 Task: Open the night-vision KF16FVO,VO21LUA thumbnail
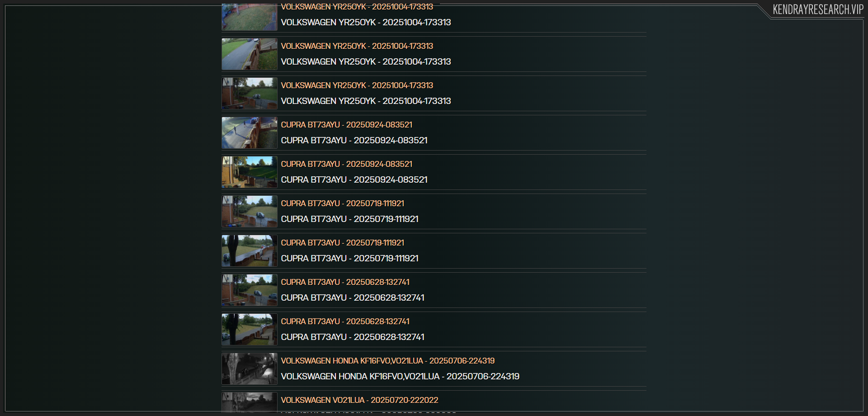tap(250, 369)
